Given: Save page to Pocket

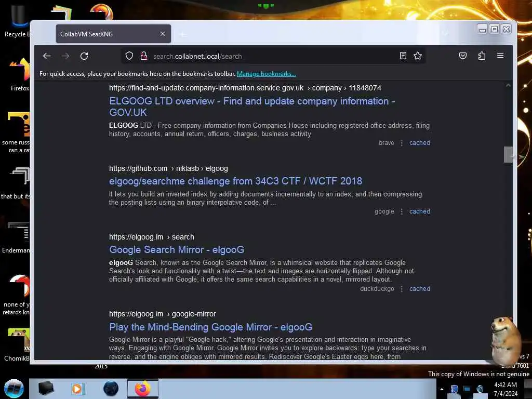Looking at the screenshot, I should point(463,56).
